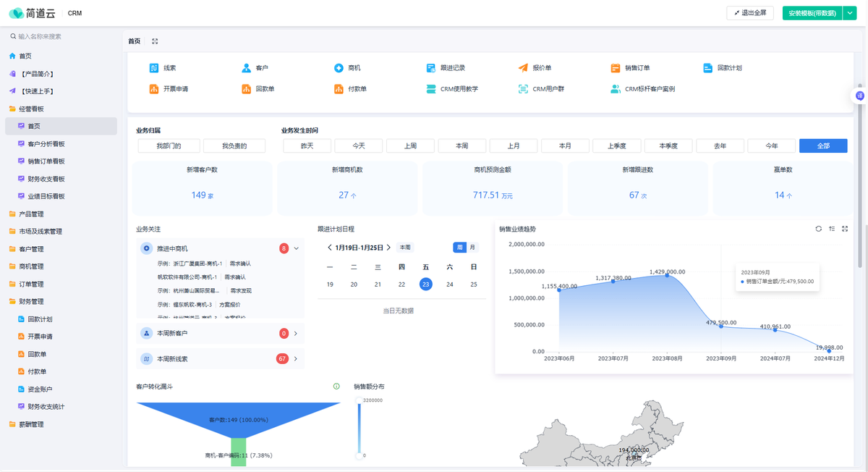Click the info icon beside 客户转化漏斗
The image size is (868, 472).
(x=336, y=387)
